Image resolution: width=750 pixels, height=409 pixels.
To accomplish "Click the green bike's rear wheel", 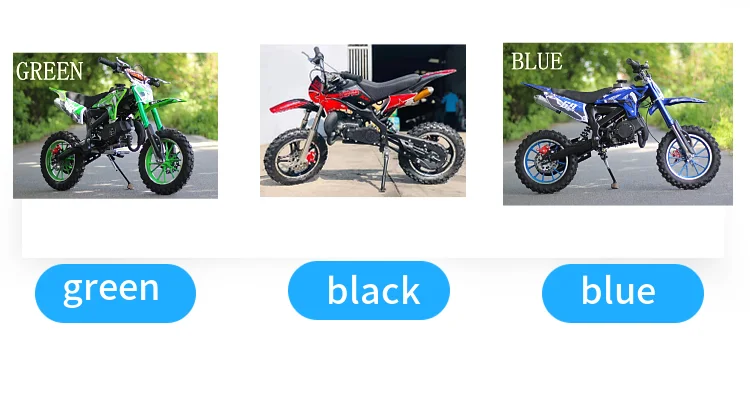I will point(62,161).
